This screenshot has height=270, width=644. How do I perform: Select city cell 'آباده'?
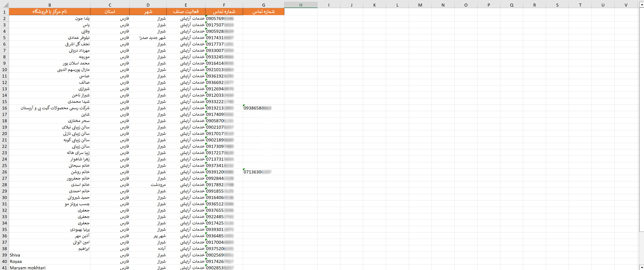coord(148,248)
